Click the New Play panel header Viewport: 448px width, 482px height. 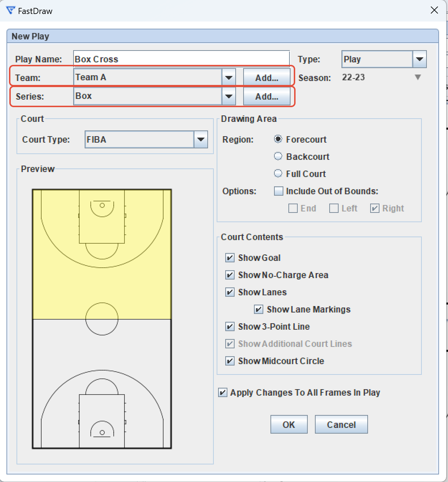222,36
